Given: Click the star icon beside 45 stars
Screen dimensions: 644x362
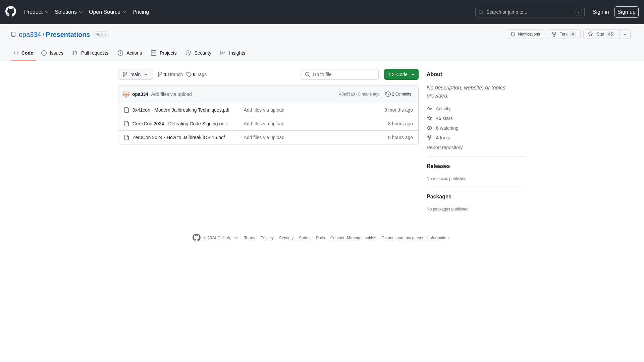Looking at the screenshot, I should tap(429, 118).
